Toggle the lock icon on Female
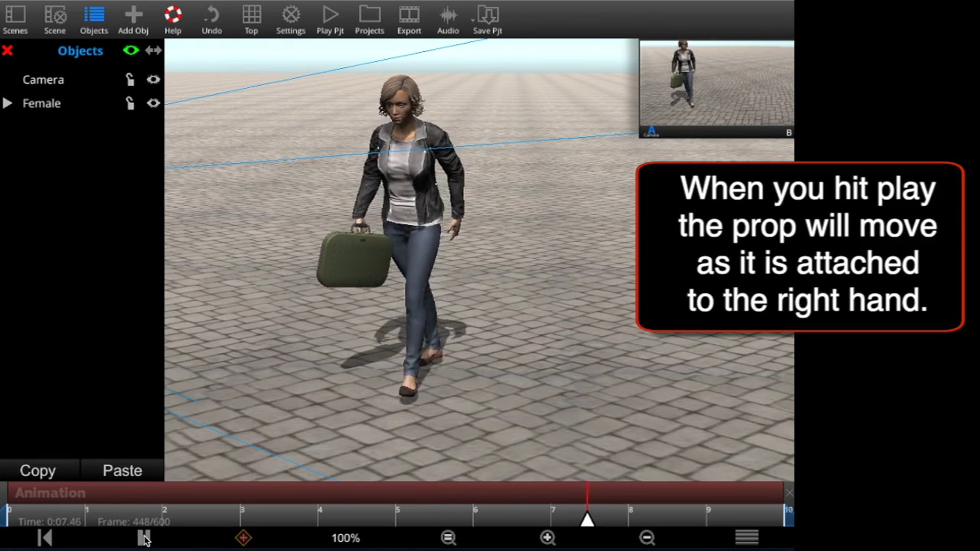 (x=130, y=103)
